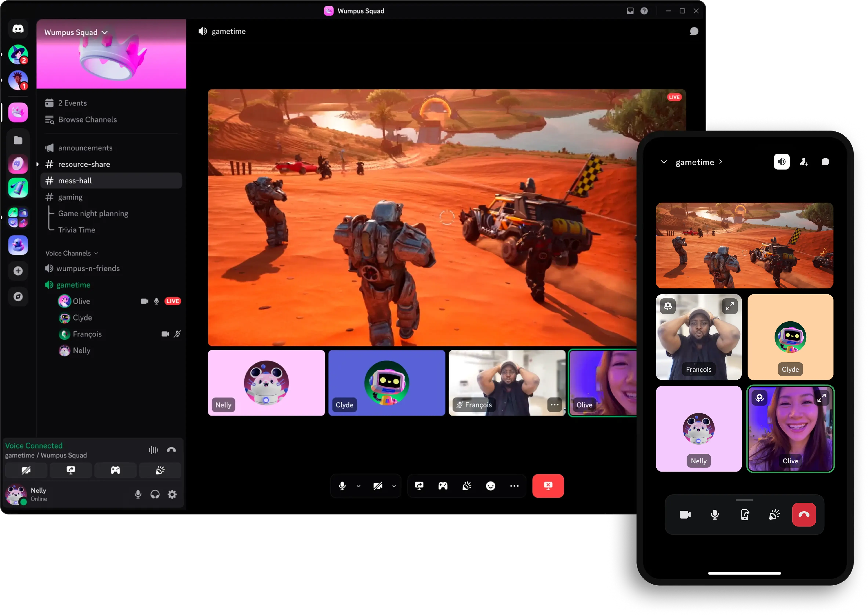Leave call with red disconnect button
Viewport: 868px width, 615px height.
pos(548,486)
